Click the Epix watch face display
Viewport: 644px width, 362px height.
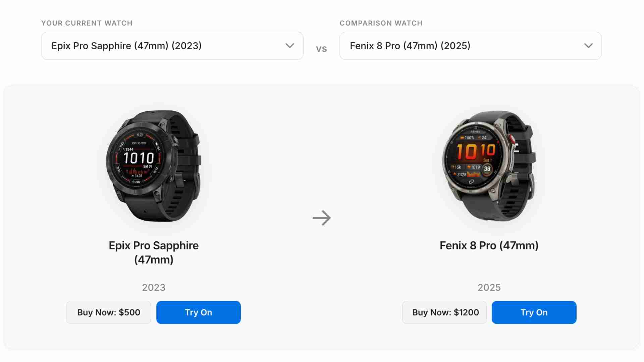139,158
